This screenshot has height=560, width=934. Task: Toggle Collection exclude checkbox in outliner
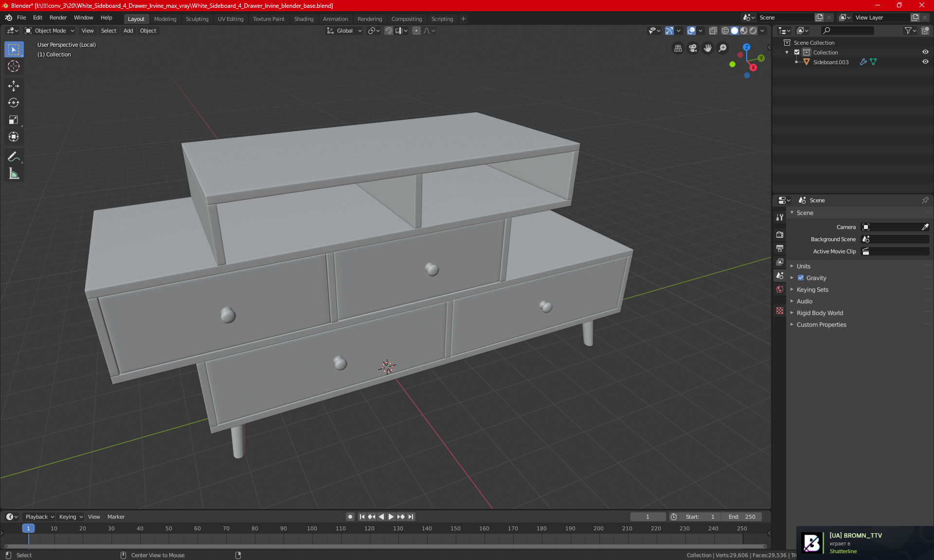click(797, 52)
